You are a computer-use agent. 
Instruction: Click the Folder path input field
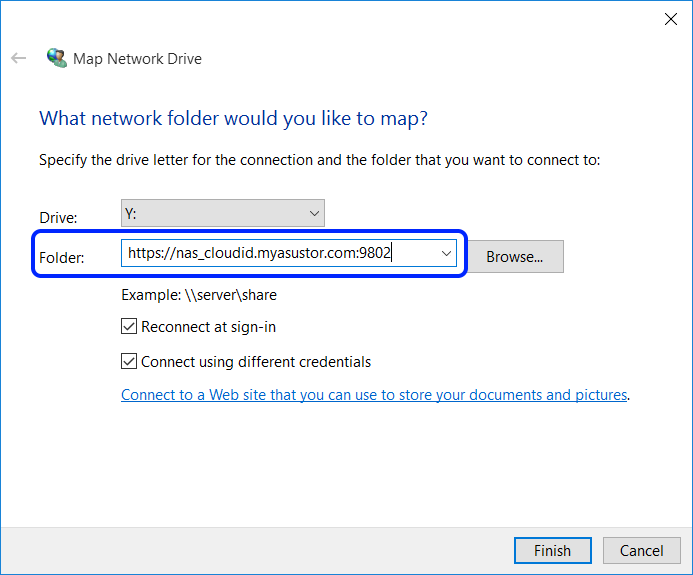(278, 254)
